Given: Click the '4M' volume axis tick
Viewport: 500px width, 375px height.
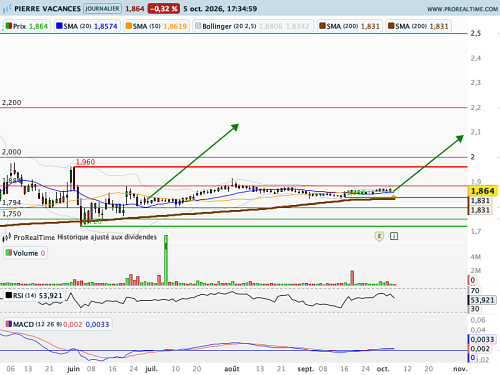Looking at the screenshot, I should click(476, 257).
